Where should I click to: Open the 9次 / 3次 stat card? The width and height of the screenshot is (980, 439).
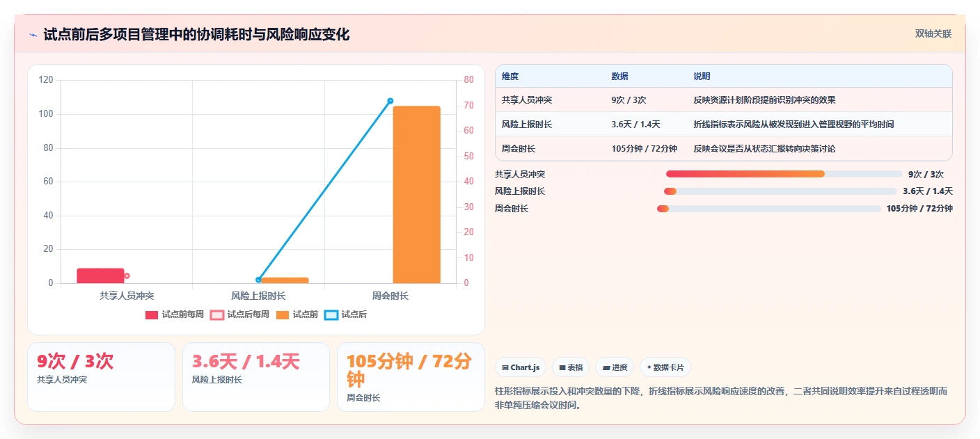pyautogui.click(x=101, y=376)
